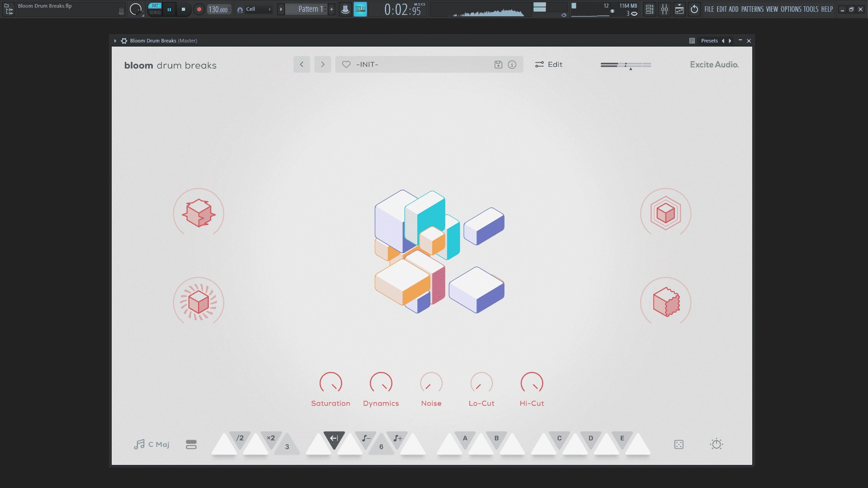Toggle PAT/SONG mode switch
The image size is (868, 488).
coord(155,9)
